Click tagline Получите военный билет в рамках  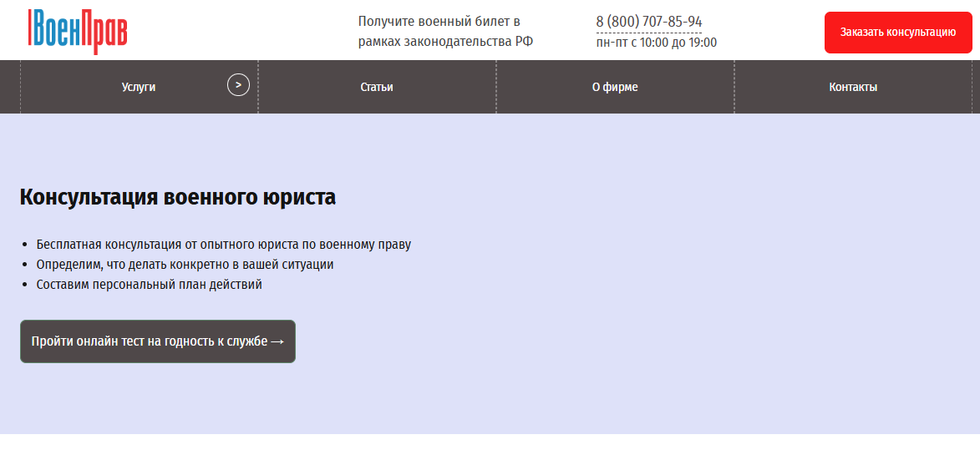(x=445, y=31)
